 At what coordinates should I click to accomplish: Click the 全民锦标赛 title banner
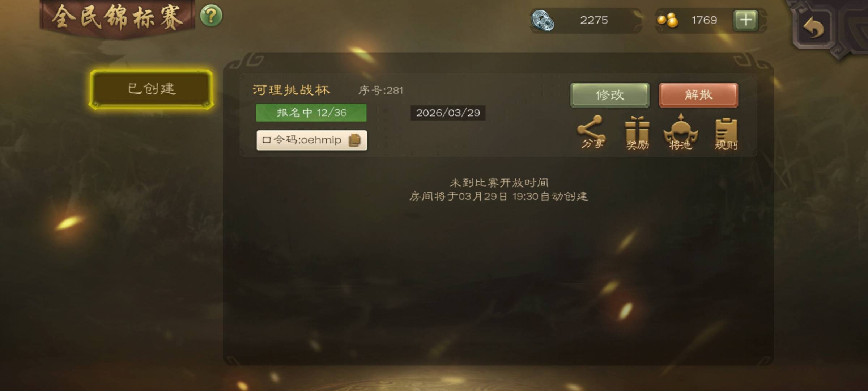pyautogui.click(x=117, y=18)
